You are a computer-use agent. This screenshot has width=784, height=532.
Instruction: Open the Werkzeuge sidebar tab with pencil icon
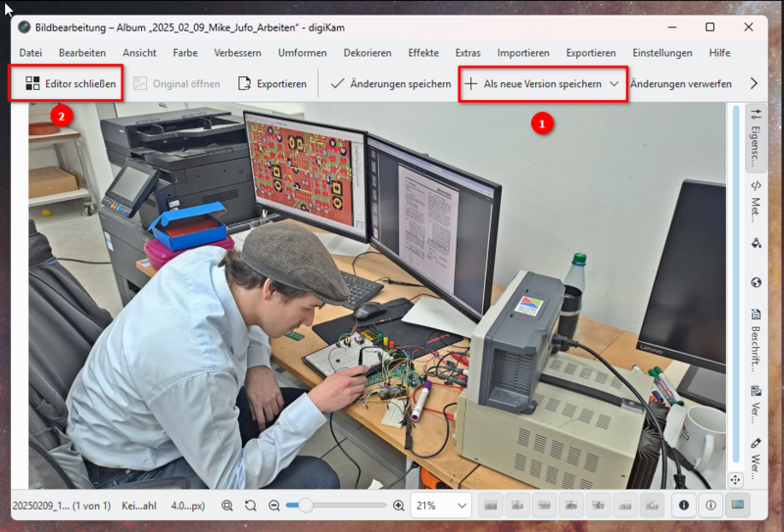(756, 458)
